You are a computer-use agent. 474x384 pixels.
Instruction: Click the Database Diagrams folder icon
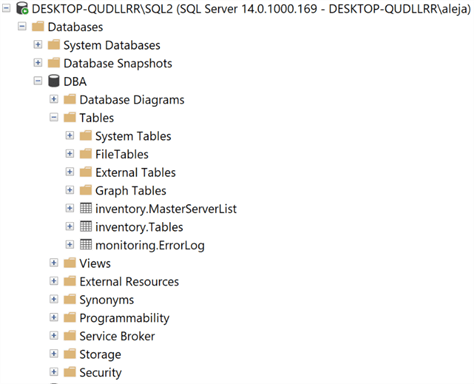click(x=70, y=99)
